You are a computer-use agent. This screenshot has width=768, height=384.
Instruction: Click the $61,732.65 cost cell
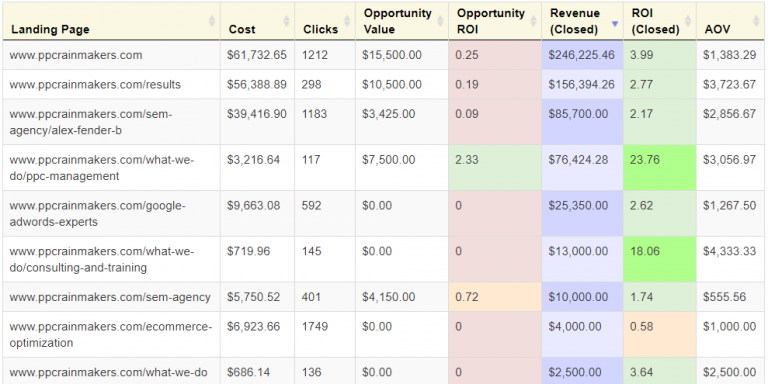[257, 55]
